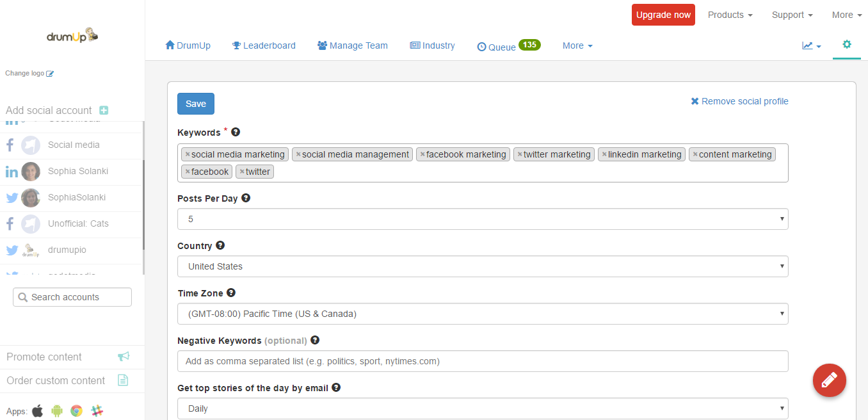This screenshot has height=420, width=868.
Task: Open the analytics chart dropdown
Action: [812, 45]
